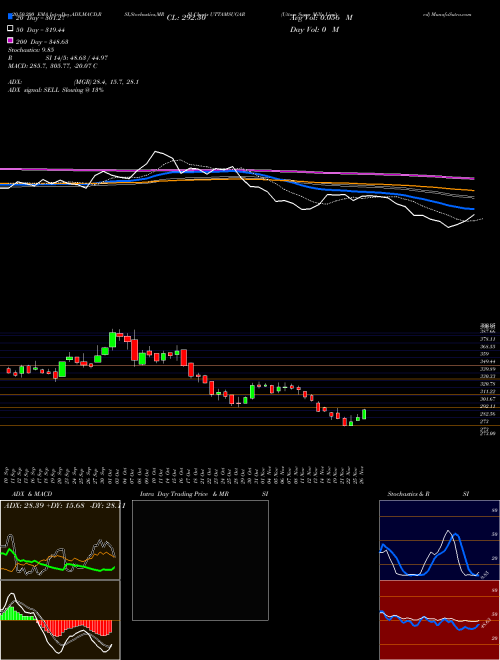This screenshot has height=660, width=500.
Task: Click the 'Stochastics & RSI' panel title
Action: [x=428, y=494]
